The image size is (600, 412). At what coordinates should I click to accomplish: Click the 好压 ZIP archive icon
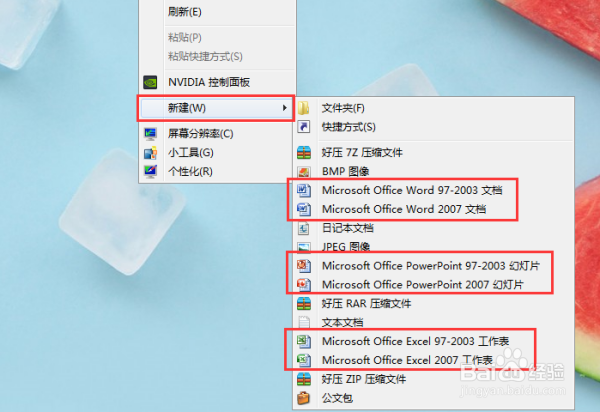(304, 379)
